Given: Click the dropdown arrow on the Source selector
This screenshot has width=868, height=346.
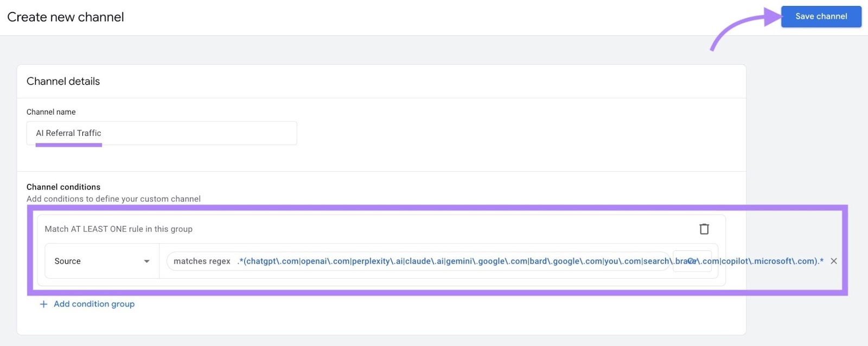Looking at the screenshot, I should (146, 261).
